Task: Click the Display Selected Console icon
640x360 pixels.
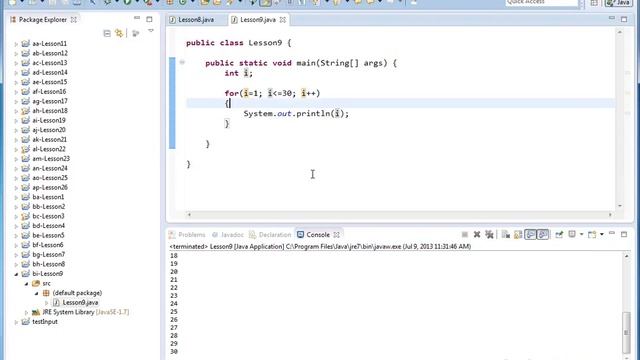Action: click(x=572, y=234)
